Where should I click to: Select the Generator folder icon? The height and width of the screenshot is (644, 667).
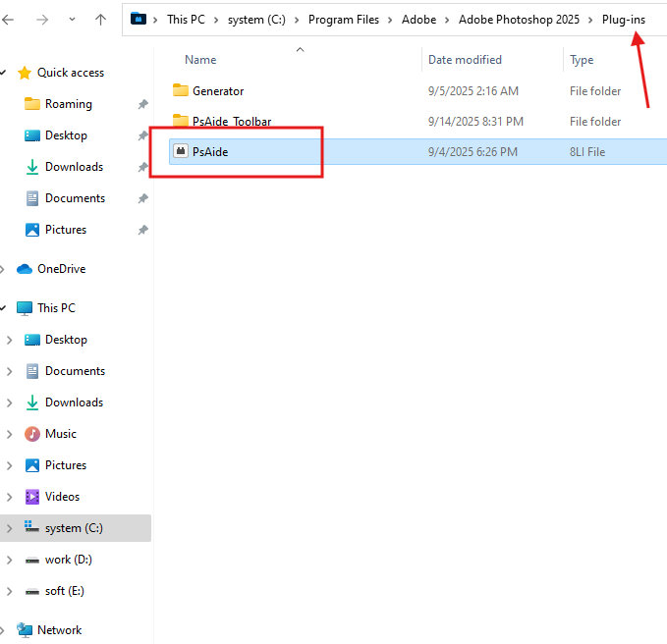(x=181, y=90)
